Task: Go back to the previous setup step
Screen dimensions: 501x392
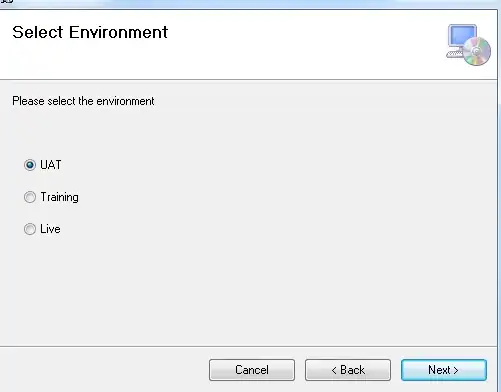Action: click(348, 370)
